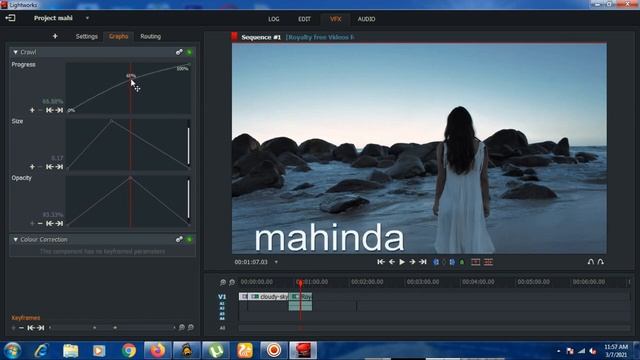Screen dimensions: 640x360
Task: Jump to end of clip in viewer
Action: click(423, 262)
